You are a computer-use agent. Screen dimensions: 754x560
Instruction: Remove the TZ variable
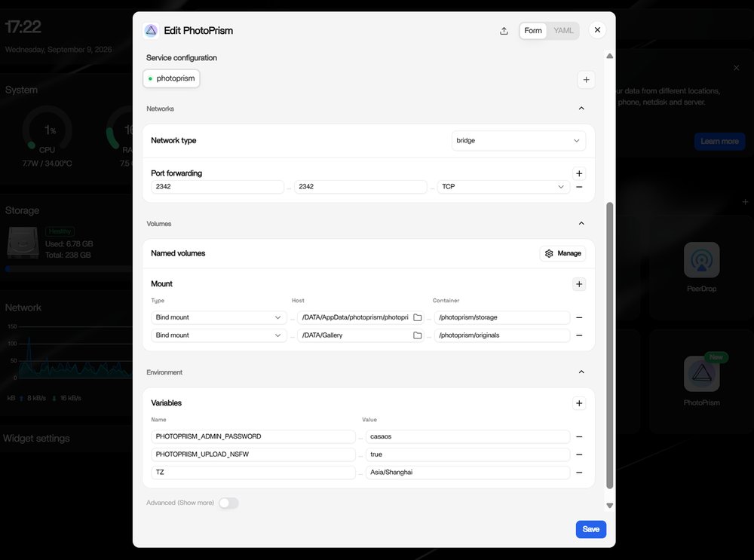coord(579,472)
